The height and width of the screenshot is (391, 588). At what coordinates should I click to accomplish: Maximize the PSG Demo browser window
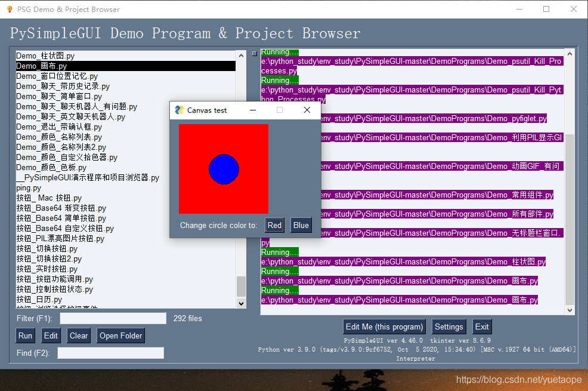click(x=546, y=9)
